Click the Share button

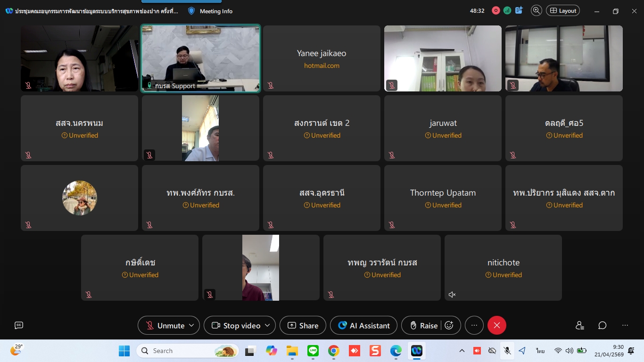pyautogui.click(x=303, y=325)
